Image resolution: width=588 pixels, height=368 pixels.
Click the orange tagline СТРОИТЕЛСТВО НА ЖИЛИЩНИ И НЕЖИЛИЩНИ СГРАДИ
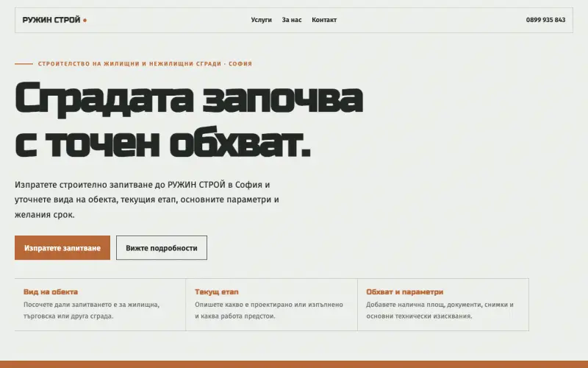[x=130, y=64]
